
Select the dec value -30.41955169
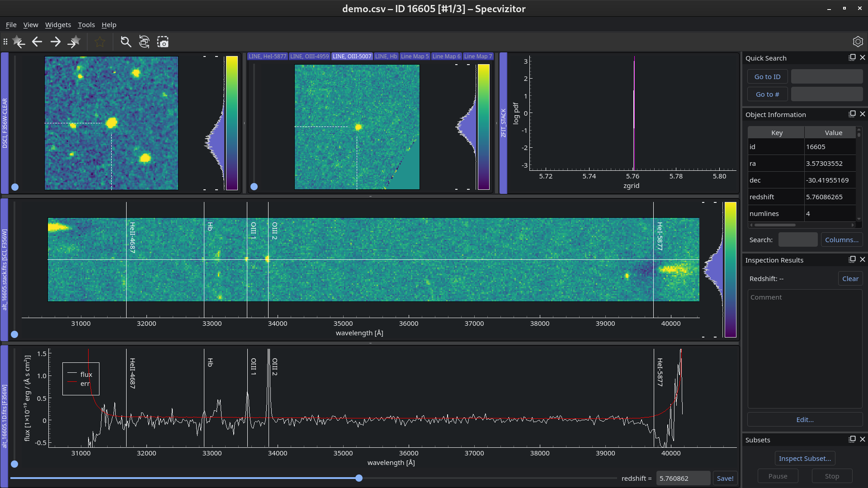click(830, 180)
